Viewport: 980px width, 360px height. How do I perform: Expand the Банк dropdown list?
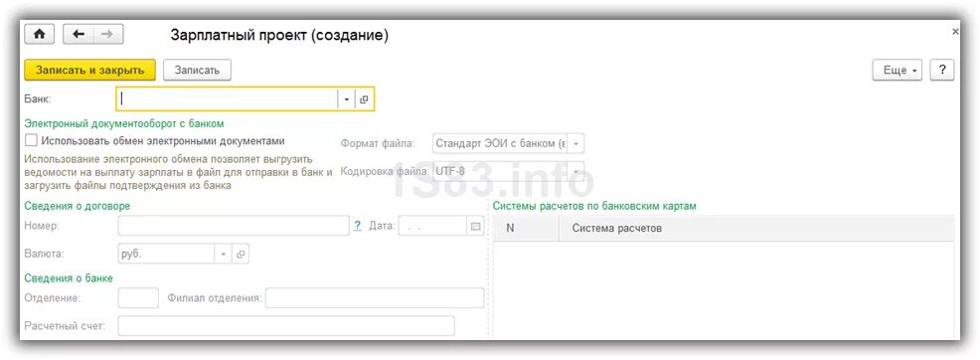347,98
